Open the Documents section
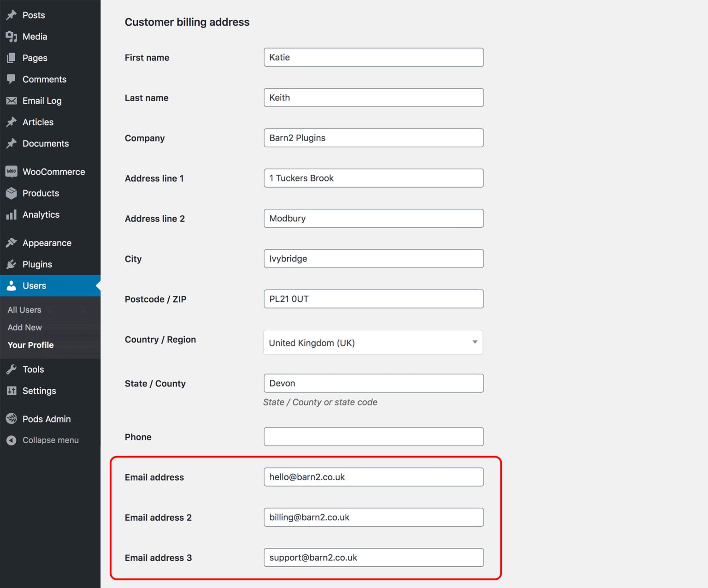This screenshot has width=708, height=588. click(46, 143)
